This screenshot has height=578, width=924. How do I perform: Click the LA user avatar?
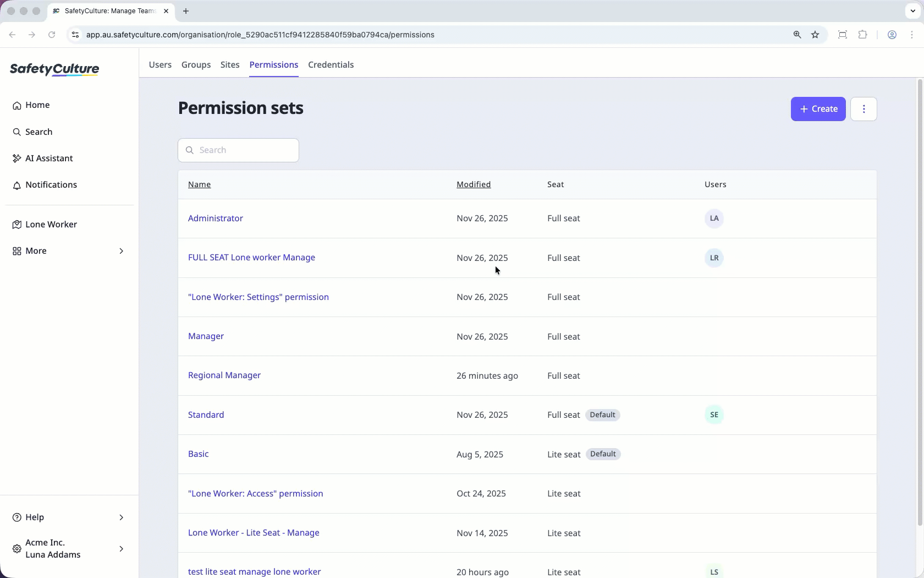pyautogui.click(x=714, y=219)
